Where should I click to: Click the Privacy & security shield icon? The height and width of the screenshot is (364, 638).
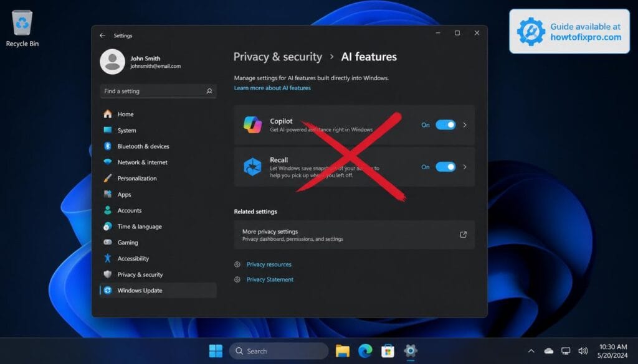point(107,274)
